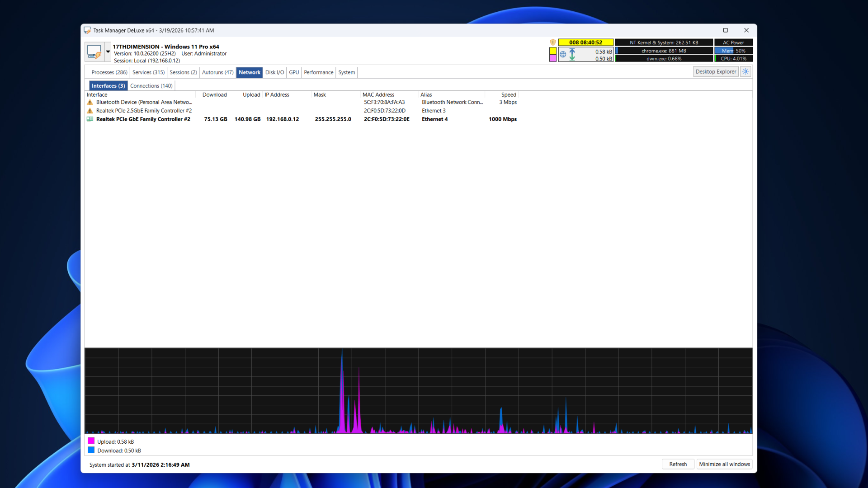
Task: Click the Ethernet 4 alias cell
Action: 434,119
